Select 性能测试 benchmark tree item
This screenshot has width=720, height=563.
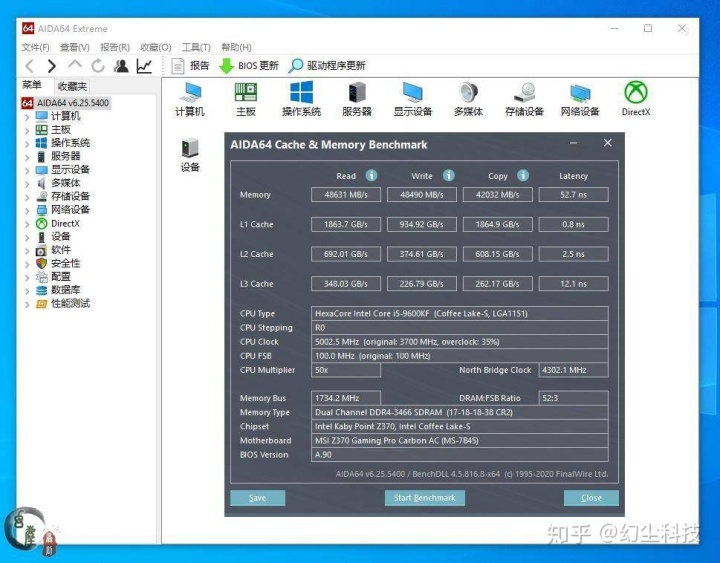pyautogui.click(x=63, y=303)
